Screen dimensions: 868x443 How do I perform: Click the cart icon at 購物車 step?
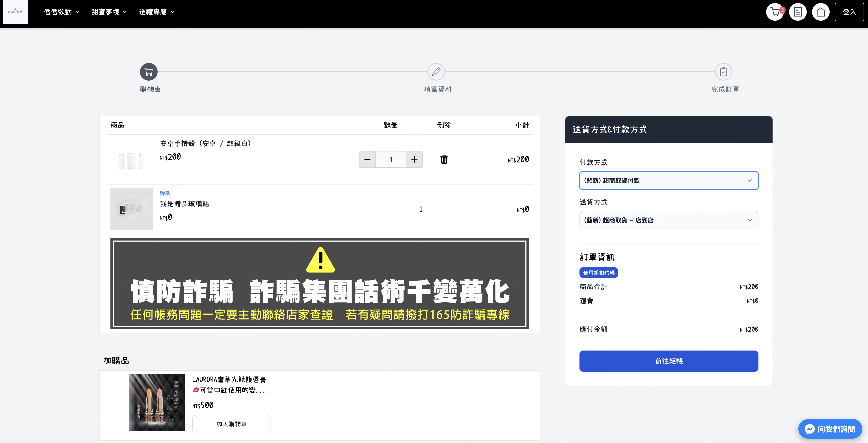pyautogui.click(x=149, y=72)
